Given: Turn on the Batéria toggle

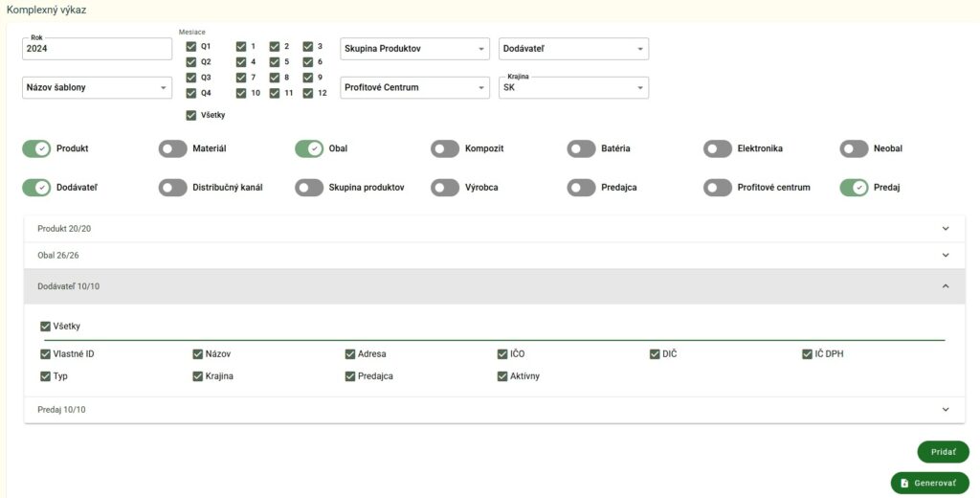Looking at the screenshot, I should 581,149.
